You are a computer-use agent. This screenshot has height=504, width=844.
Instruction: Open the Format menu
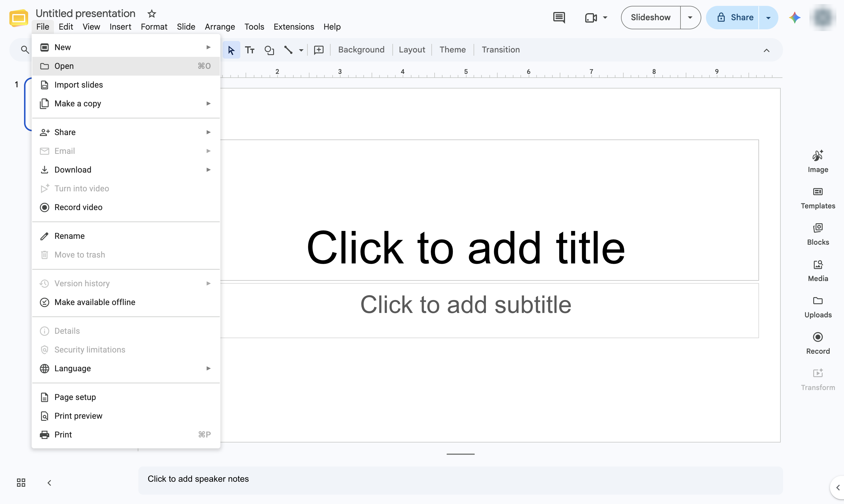[x=154, y=27]
